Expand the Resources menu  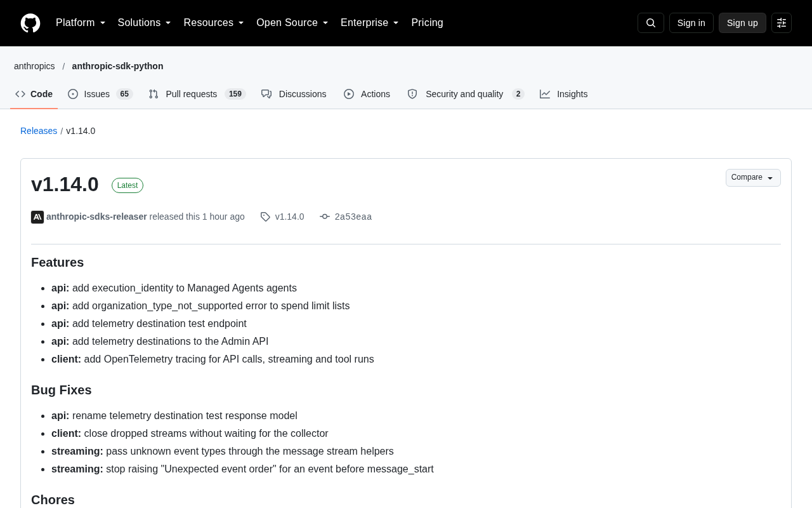pyautogui.click(x=214, y=23)
